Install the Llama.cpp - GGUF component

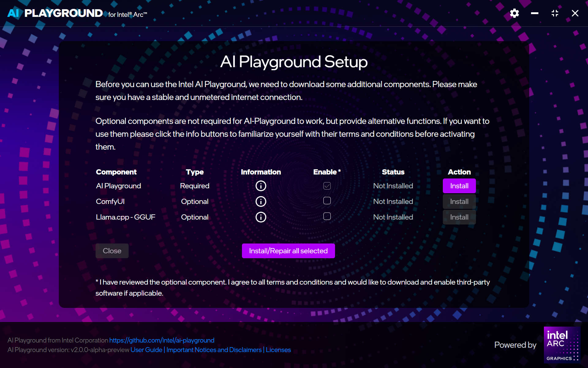459,217
